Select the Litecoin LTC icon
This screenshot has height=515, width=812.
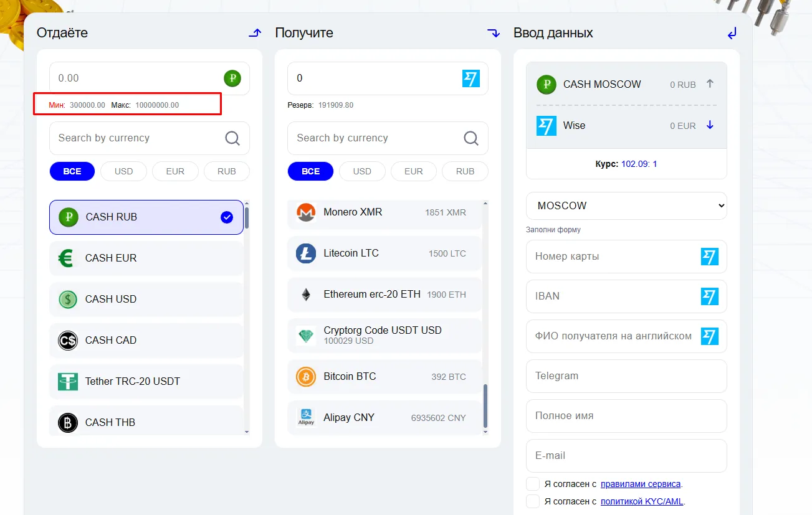coord(306,253)
